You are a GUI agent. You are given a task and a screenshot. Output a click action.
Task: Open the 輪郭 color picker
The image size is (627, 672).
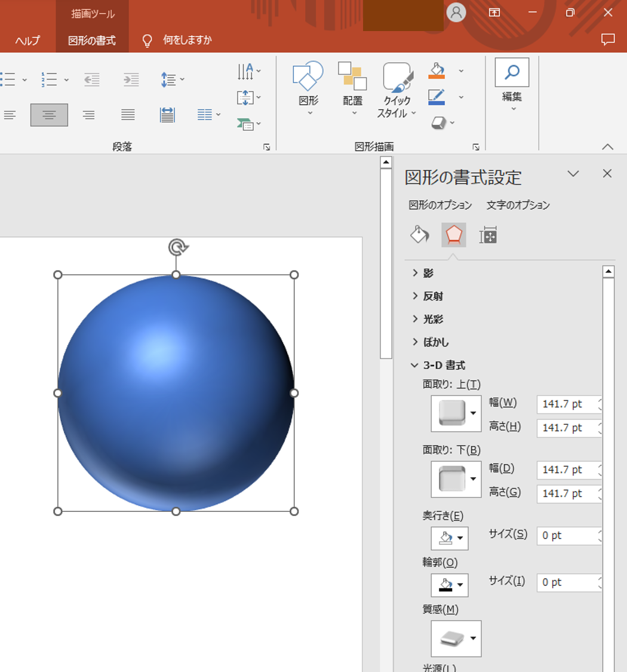(449, 585)
